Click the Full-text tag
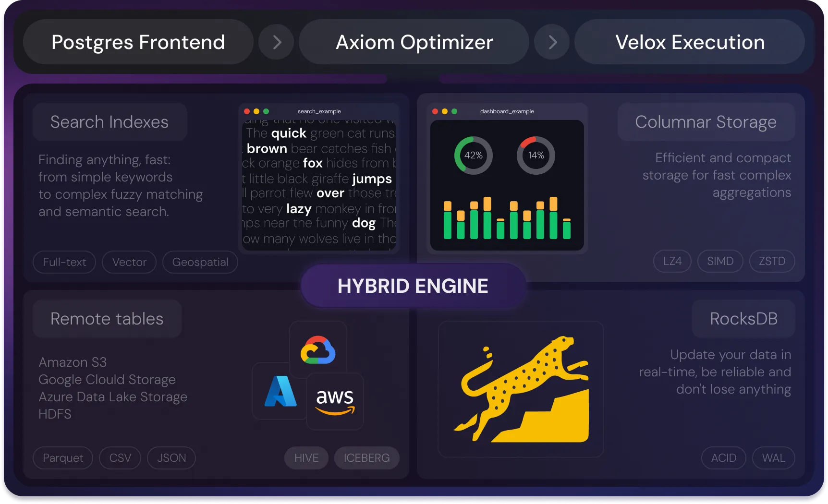 (x=64, y=262)
